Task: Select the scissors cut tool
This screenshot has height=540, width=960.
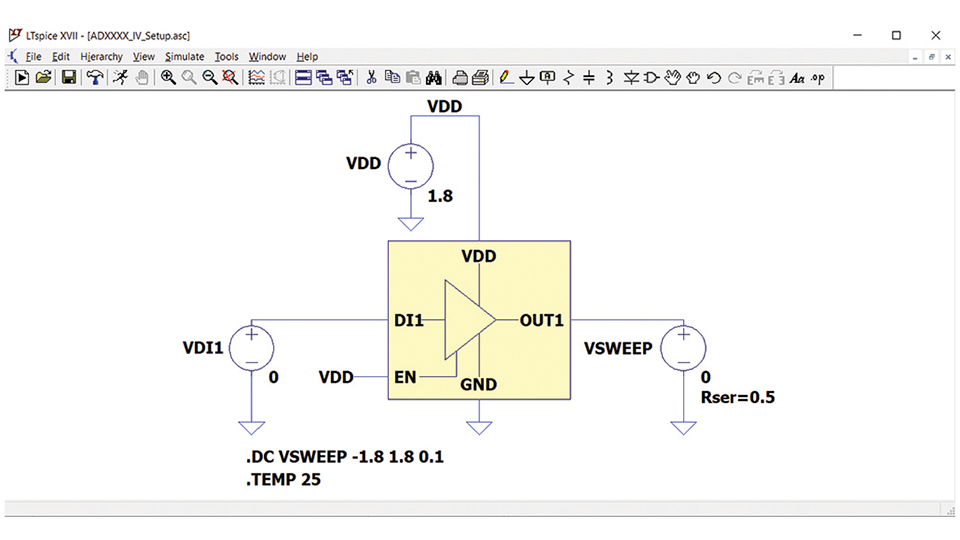Action: (371, 78)
